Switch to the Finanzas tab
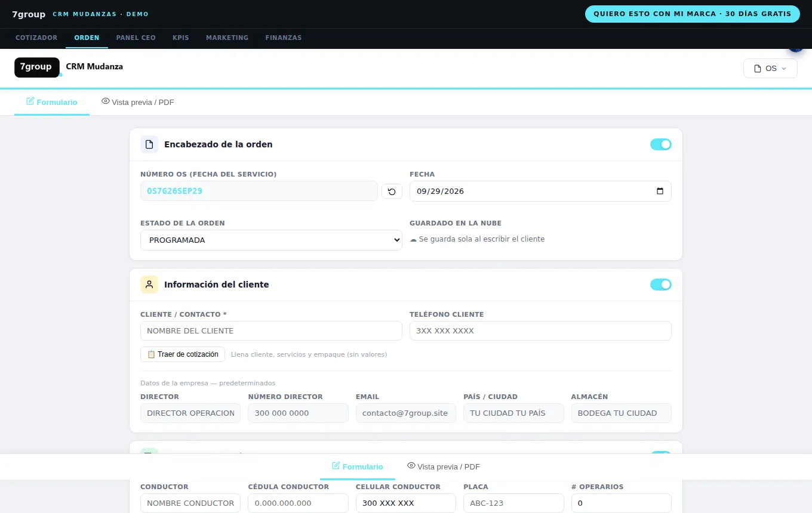 point(284,38)
